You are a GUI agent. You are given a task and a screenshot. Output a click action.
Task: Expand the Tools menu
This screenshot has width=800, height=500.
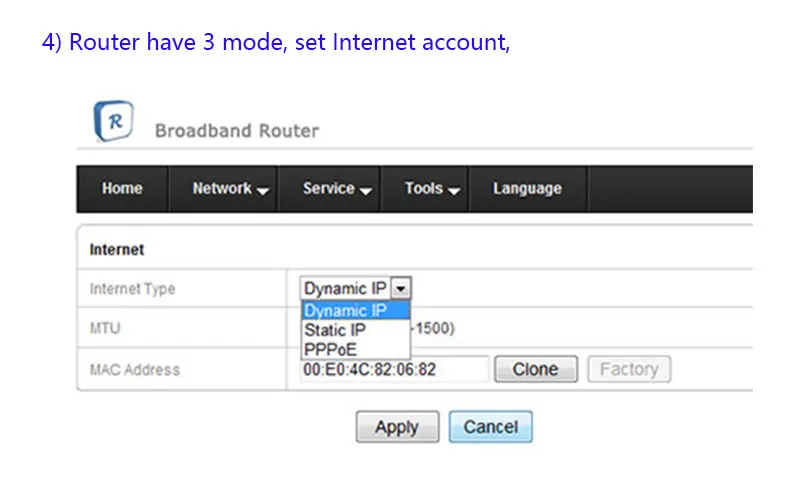(x=425, y=188)
